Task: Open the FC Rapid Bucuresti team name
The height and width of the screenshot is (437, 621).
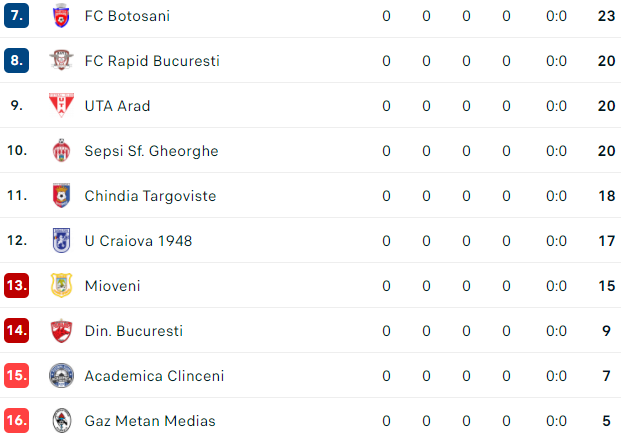Action: click(152, 61)
